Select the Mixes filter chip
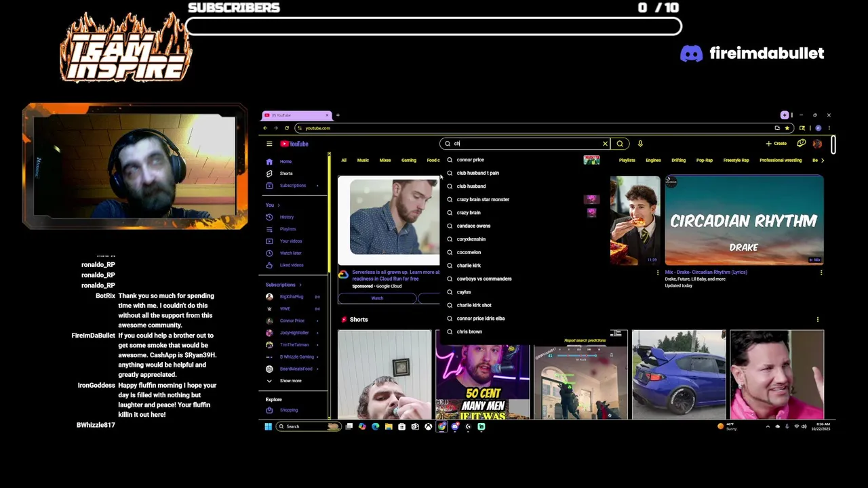Image resolution: width=868 pixels, height=488 pixels. pos(385,161)
